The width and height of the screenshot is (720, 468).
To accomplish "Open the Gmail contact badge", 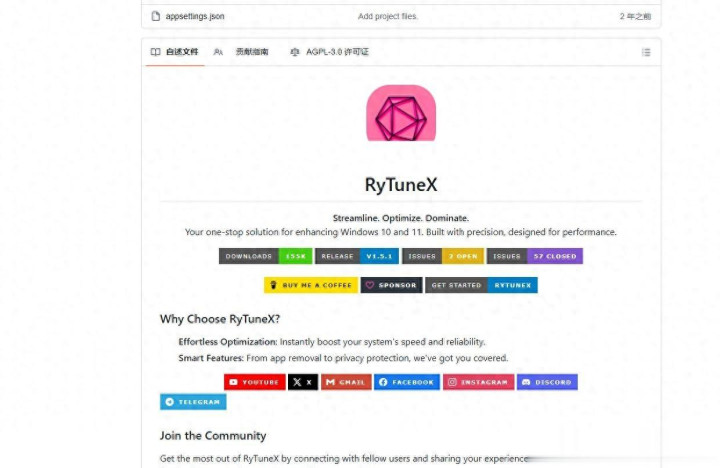I will (346, 382).
